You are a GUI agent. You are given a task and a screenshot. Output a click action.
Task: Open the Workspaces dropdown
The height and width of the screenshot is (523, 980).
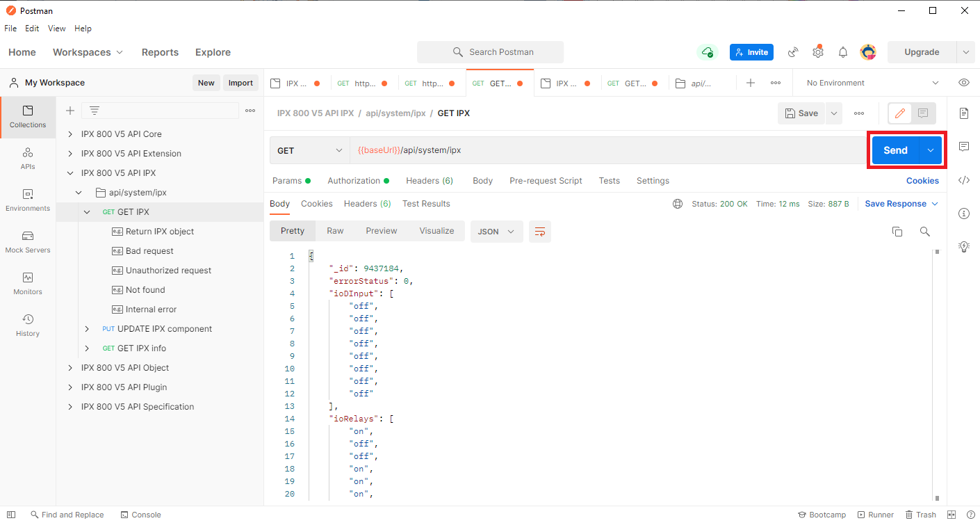[x=88, y=52]
